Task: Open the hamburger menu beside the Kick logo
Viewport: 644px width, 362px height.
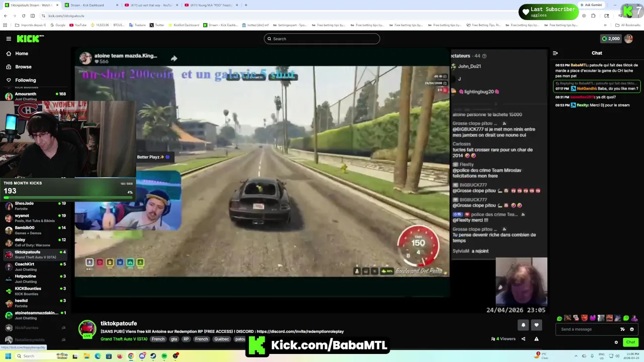Action: click(x=9, y=39)
